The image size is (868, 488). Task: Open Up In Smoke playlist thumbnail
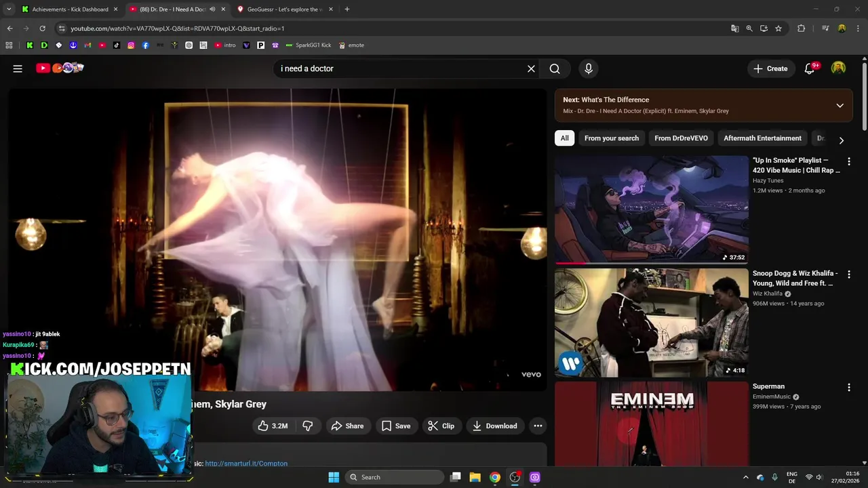point(652,210)
